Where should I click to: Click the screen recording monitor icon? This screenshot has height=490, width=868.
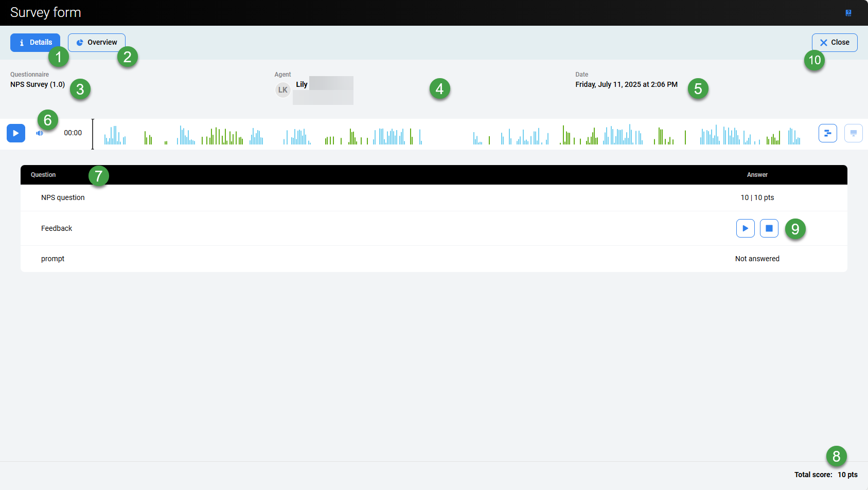pos(853,133)
